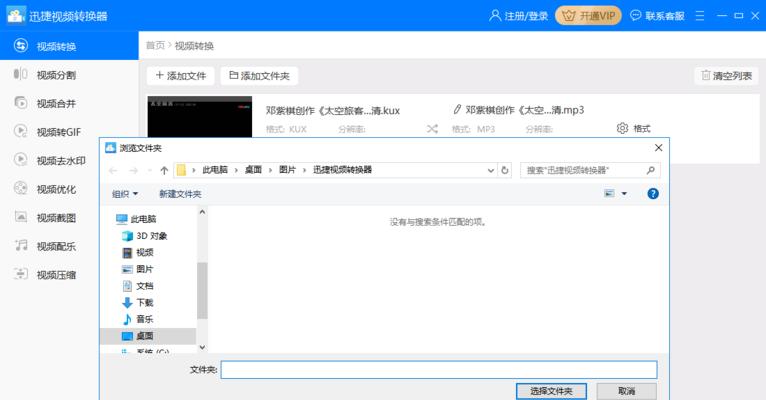Click the 视频截图 sidebar icon
Image resolution: width=766 pixels, height=400 pixels.
click(x=21, y=217)
